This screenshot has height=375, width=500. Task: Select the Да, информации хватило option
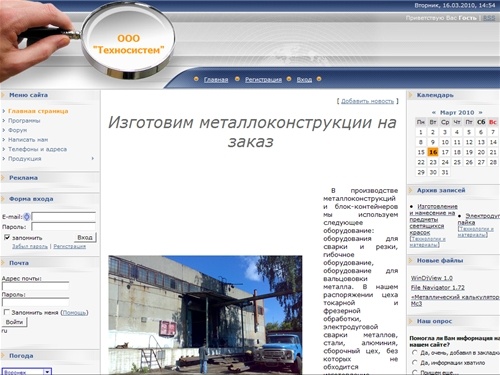(415, 363)
